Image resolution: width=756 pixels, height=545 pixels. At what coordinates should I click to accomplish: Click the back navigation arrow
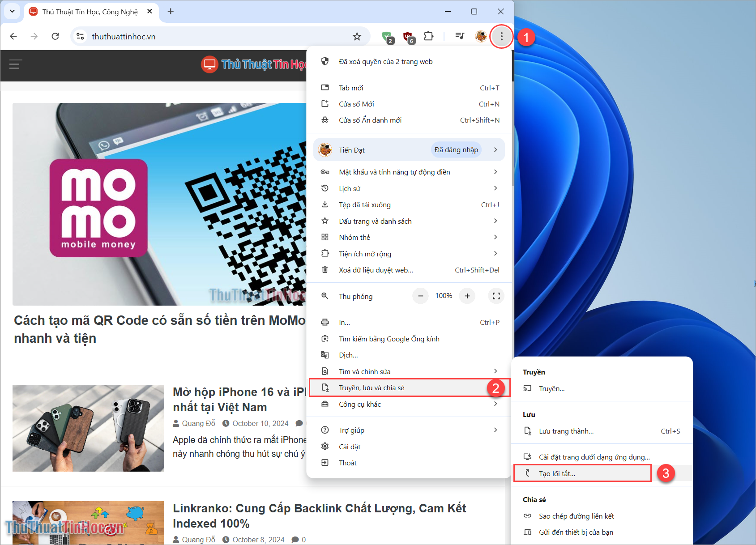pyautogui.click(x=13, y=36)
